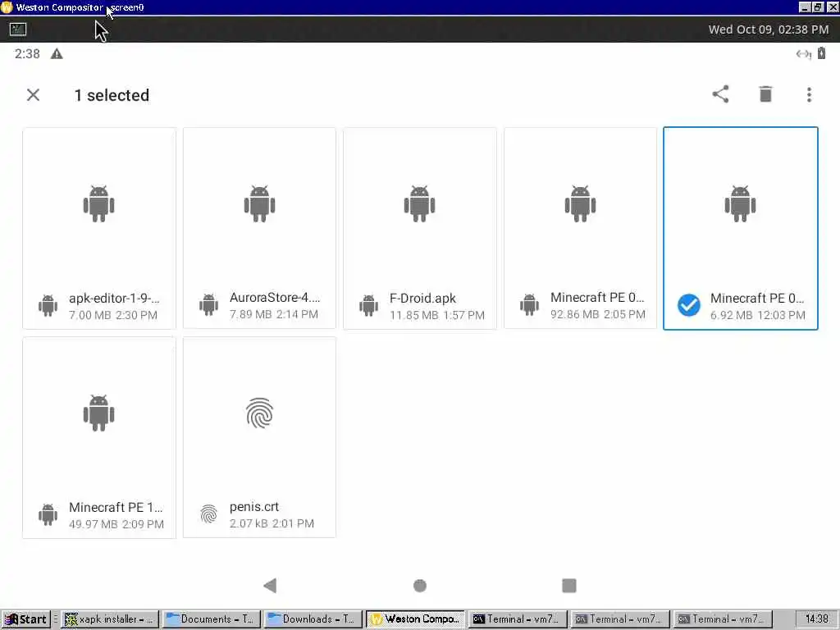Click the file name AuroraStore-4....
The image size is (840, 630).
pos(274,298)
